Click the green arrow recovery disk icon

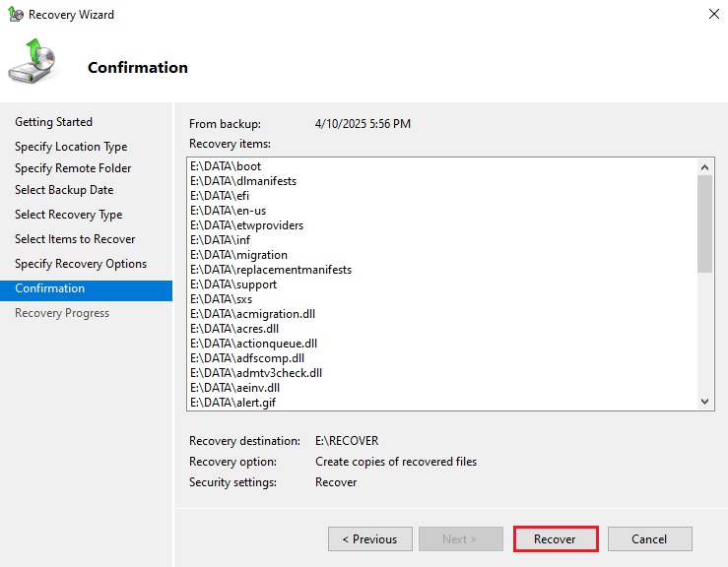point(33,61)
